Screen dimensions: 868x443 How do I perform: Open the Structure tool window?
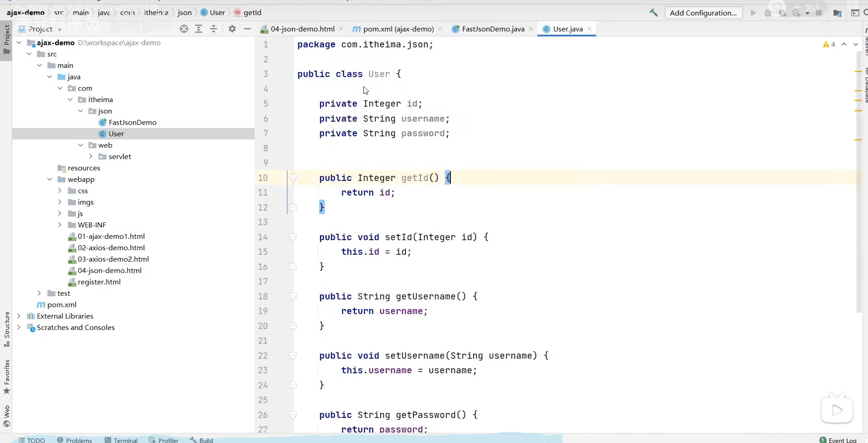[6, 329]
